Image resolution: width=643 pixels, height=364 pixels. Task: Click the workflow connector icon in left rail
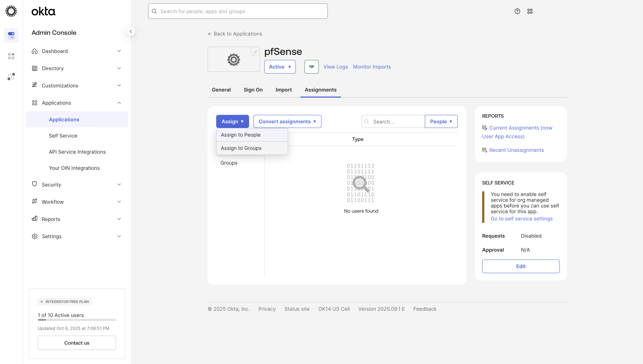pyautogui.click(x=11, y=76)
